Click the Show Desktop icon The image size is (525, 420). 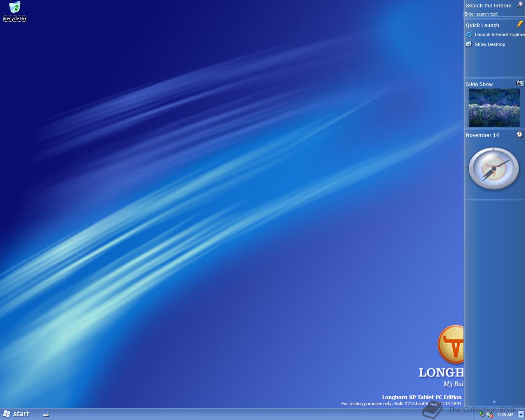(469, 44)
